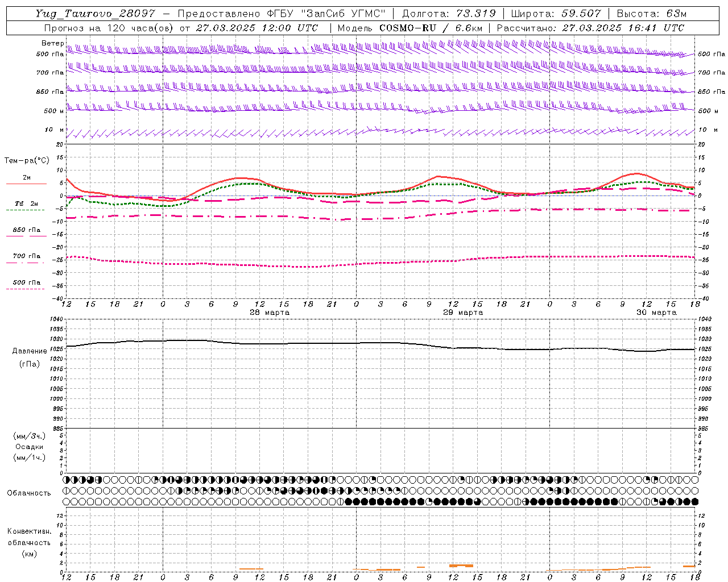This screenshot has height=582, width=728.
Task: Click the Ветер section label
Action: click(x=52, y=43)
